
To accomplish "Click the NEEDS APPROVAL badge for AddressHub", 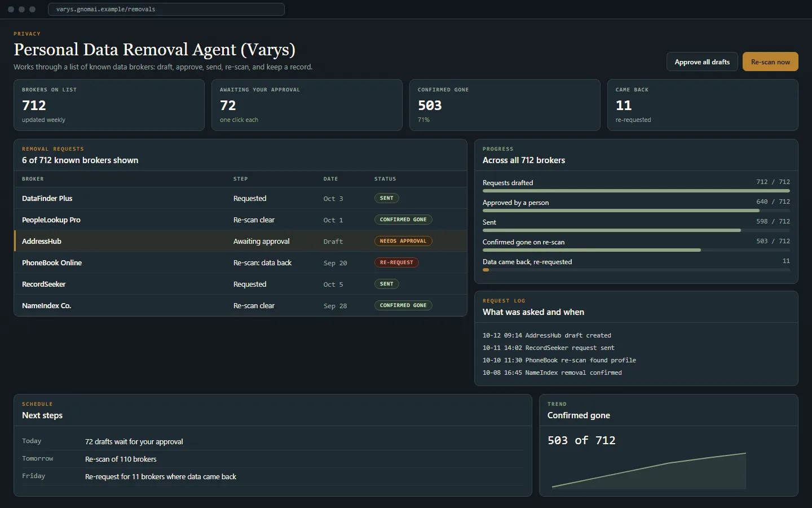I will pyautogui.click(x=403, y=241).
